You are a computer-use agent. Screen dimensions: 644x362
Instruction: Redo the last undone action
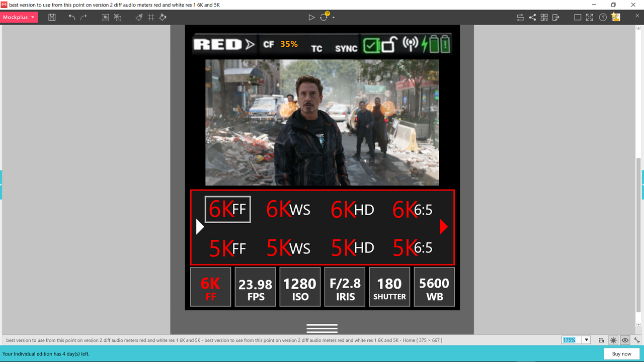(84, 17)
